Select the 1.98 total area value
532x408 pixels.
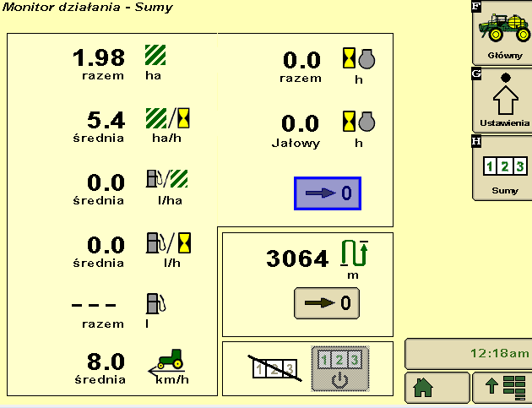98,58
